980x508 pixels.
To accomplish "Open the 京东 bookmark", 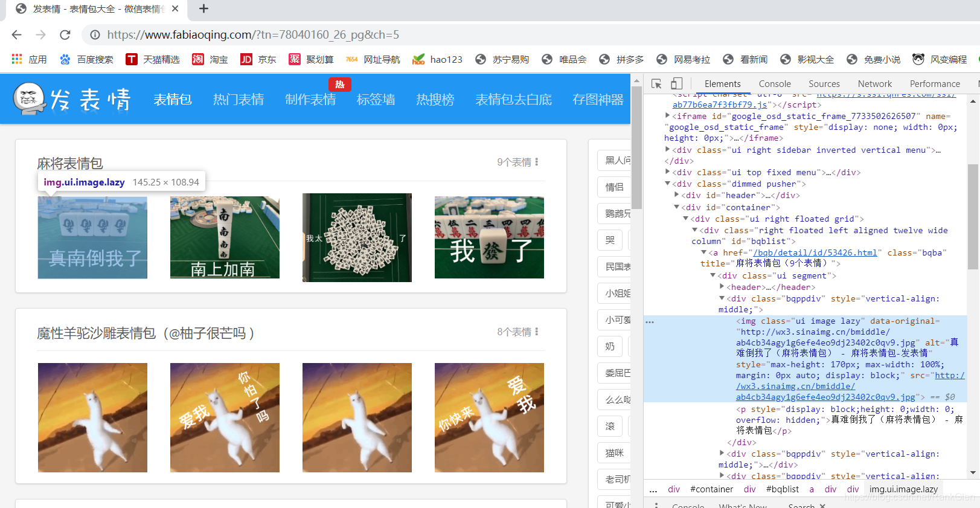I will (x=258, y=59).
